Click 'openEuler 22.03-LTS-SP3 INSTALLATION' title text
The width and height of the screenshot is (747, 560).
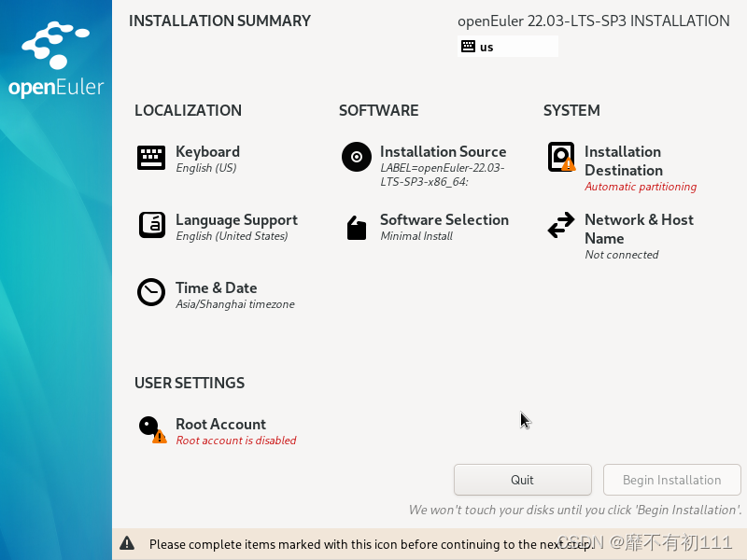(x=594, y=21)
